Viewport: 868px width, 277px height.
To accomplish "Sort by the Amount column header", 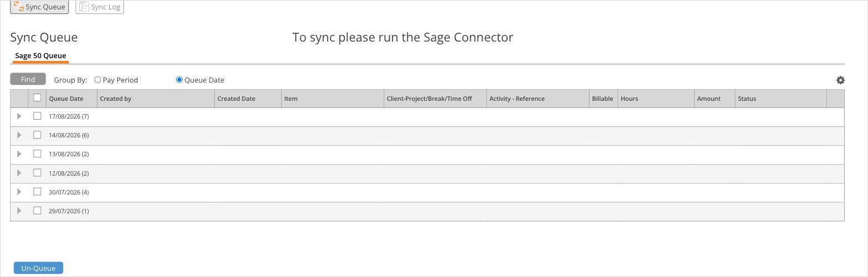I will [x=715, y=99].
